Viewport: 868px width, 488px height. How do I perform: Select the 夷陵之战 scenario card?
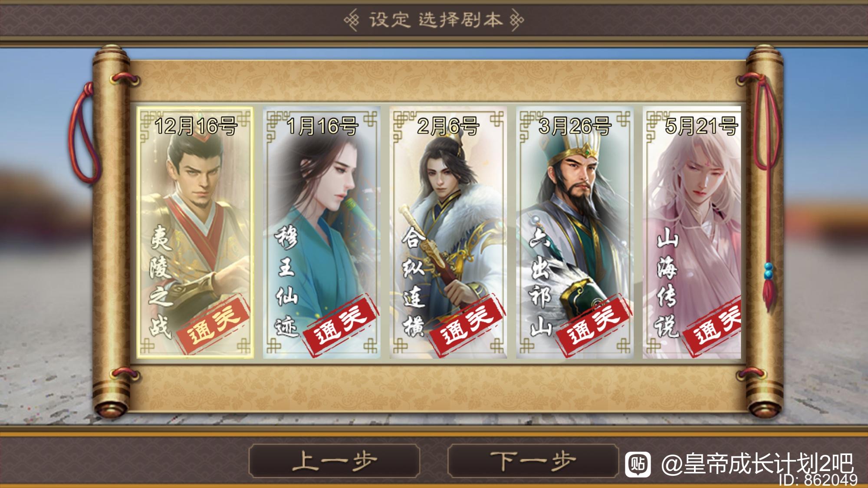tap(195, 233)
